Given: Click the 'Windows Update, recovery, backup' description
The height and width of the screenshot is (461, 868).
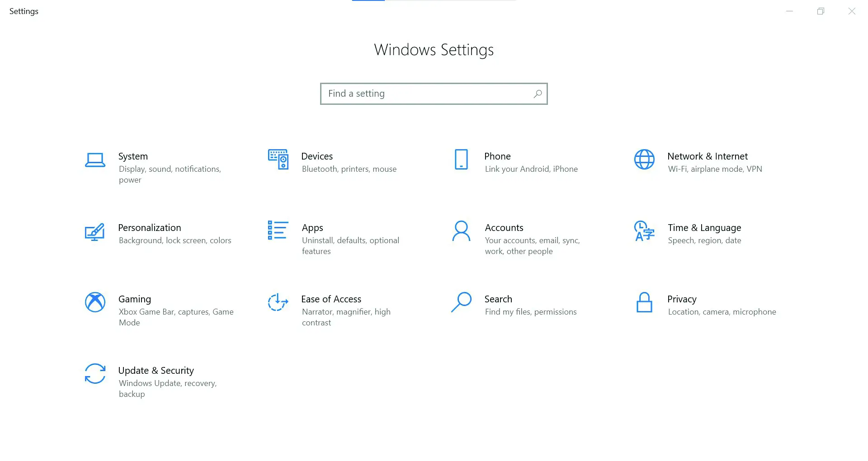Looking at the screenshot, I should coord(168,389).
